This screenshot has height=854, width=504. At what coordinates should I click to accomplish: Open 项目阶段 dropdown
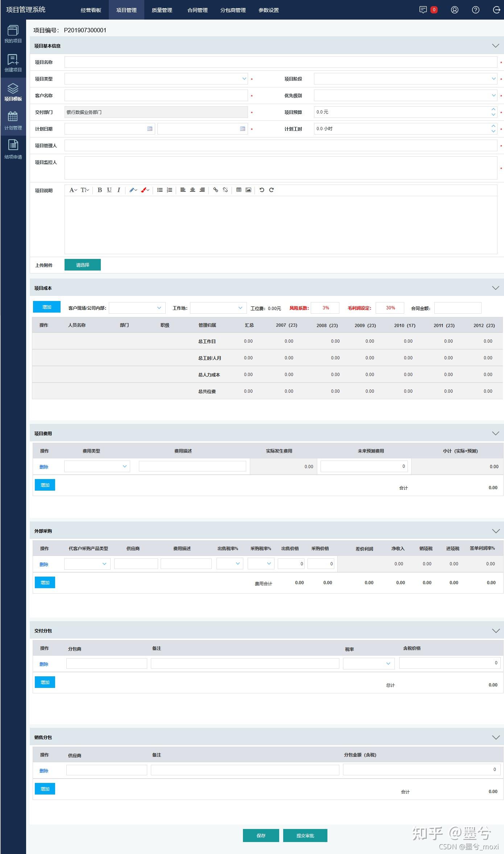pyautogui.click(x=405, y=79)
